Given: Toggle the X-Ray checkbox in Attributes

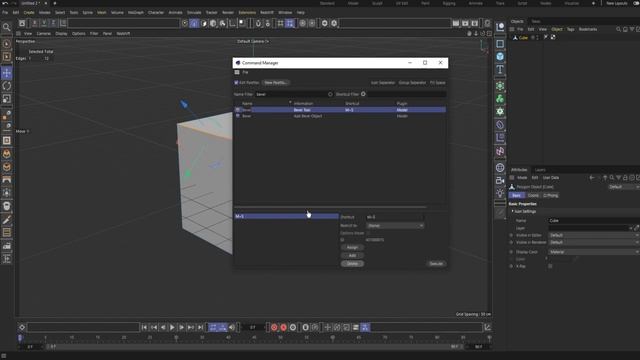Looking at the screenshot, I should point(550,266).
